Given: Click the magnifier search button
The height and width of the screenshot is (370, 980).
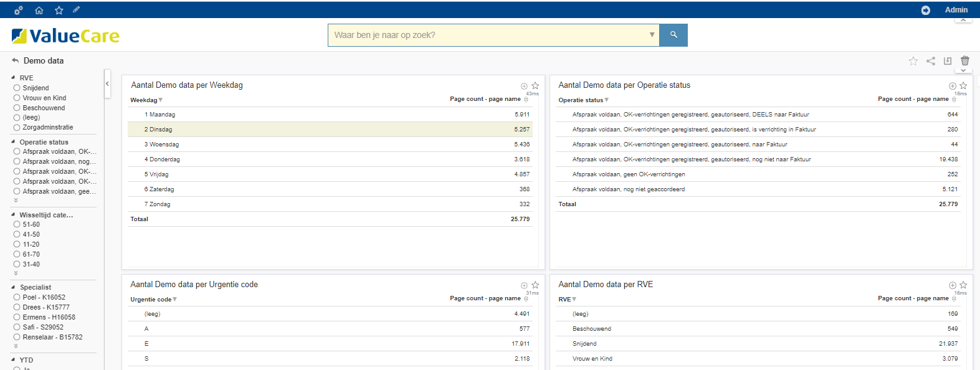Looking at the screenshot, I should click(x=673, y=35).
